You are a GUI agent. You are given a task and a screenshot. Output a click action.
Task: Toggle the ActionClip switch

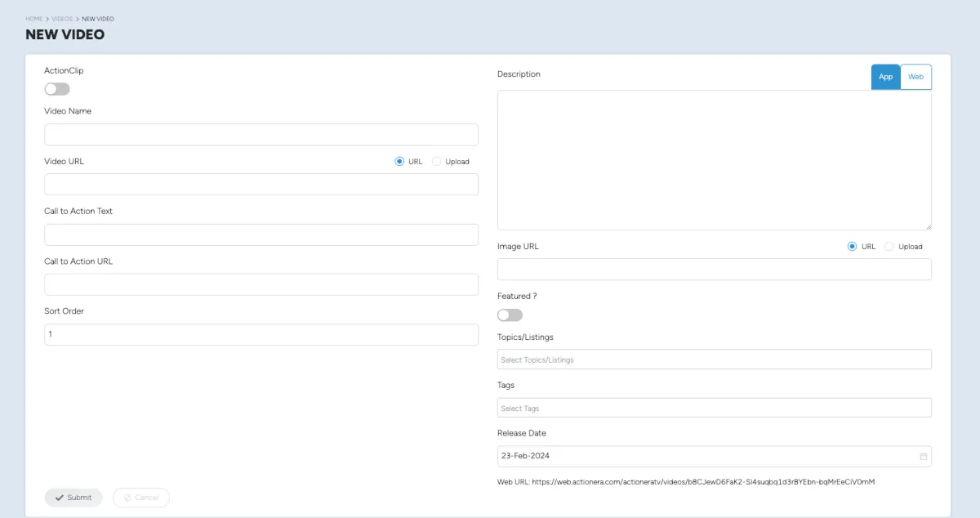(57, 89)
